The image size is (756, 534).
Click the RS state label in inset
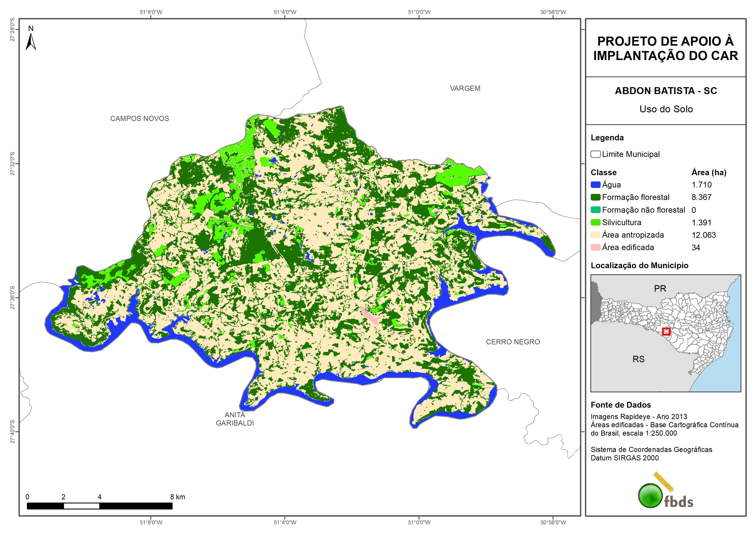638,359
